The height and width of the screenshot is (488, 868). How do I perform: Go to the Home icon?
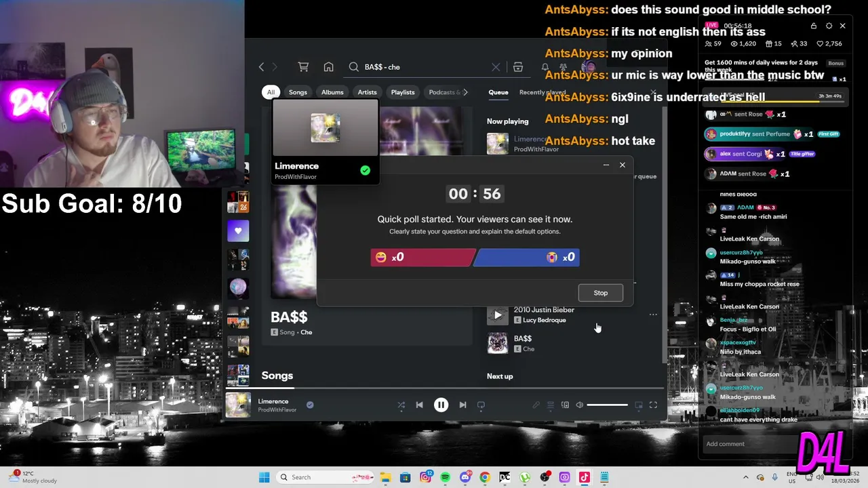pos(328,67)
